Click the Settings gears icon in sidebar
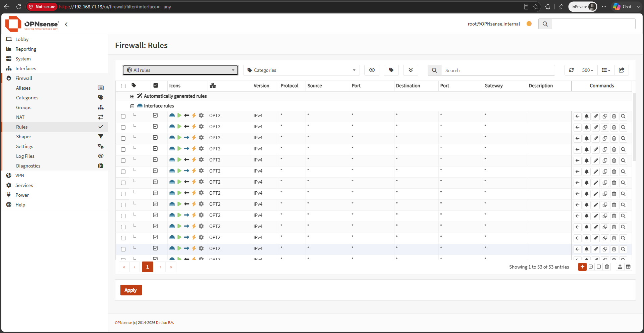The image size is (644, 333). 101,146
